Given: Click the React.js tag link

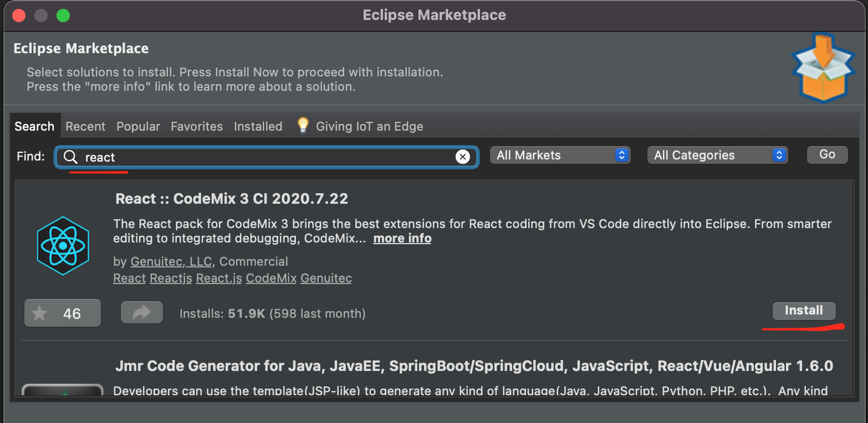Looking at the screenshot, I should pyautogui.click(x=219, y=278).
